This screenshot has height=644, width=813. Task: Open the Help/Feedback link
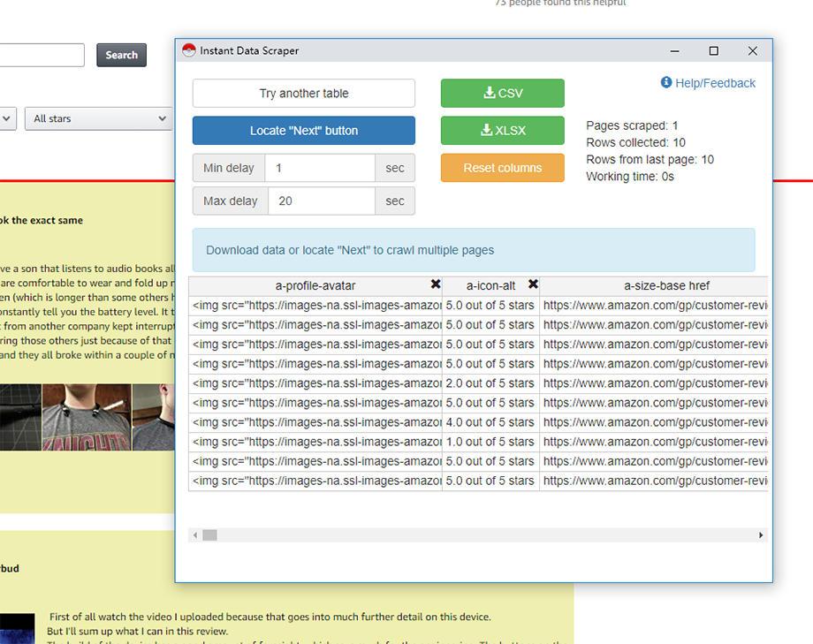click(715, 83)
